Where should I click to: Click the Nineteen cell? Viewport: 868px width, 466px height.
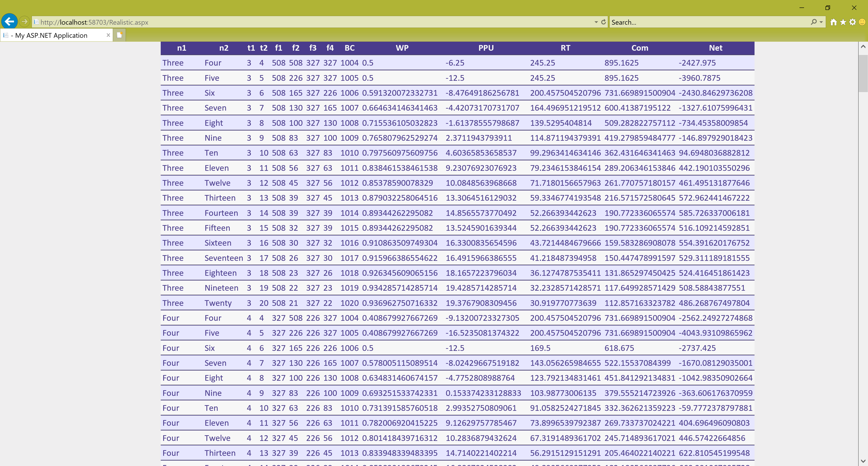click(x=221, y=288)
